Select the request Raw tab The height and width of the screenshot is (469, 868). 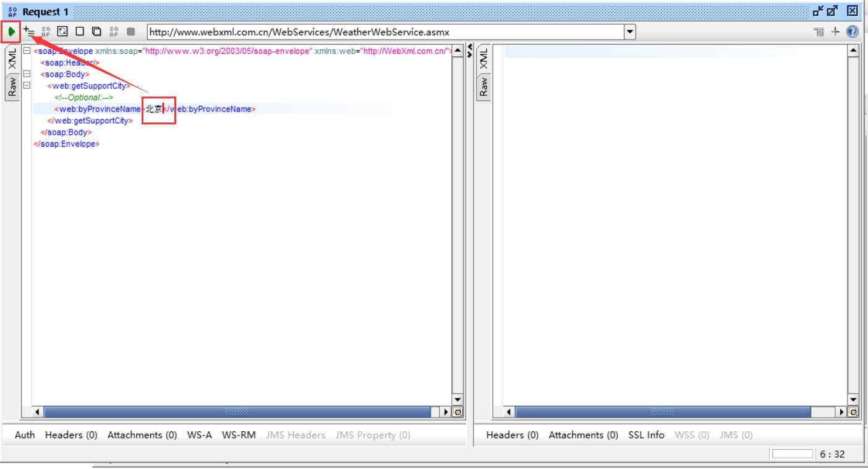pyautogui.click(x=12, y=87)
